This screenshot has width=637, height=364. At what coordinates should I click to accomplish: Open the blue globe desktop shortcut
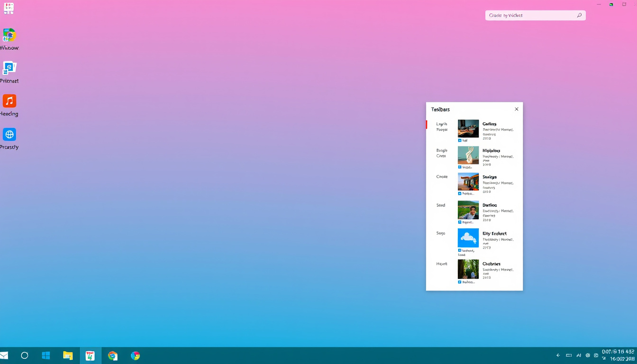click(x=9, y=135)
